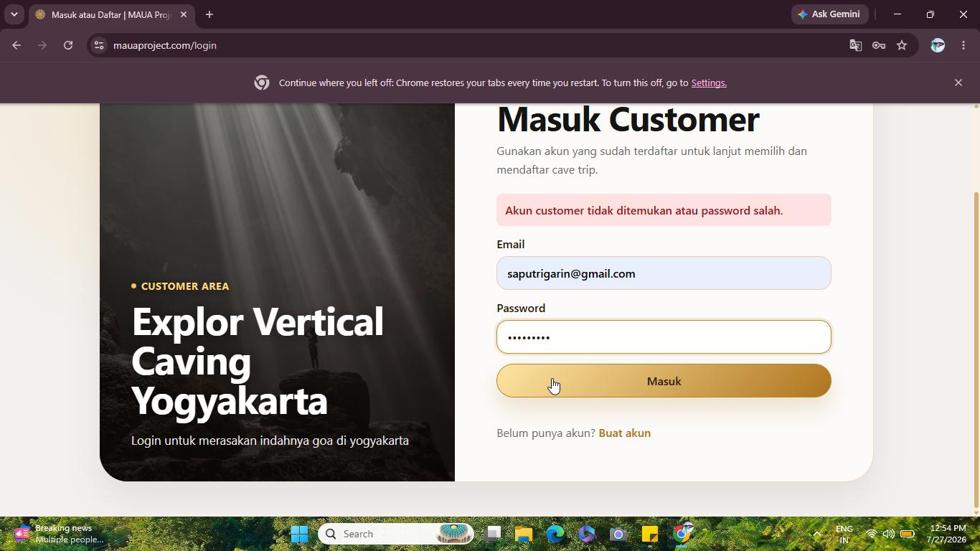Viewport: 980px width, 551px height.
Task: Minimize the Chrome window
Action: (x=897, y=14)
